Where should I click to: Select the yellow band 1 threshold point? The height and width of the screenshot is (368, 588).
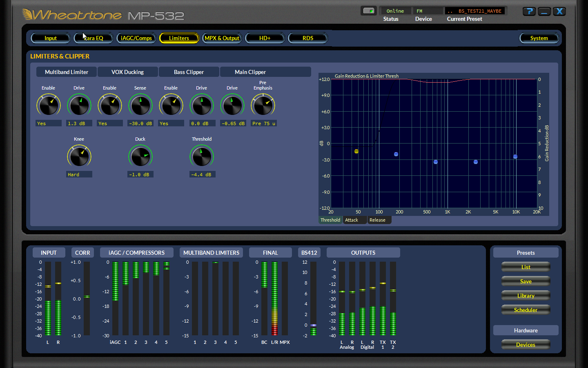point(356,151)
